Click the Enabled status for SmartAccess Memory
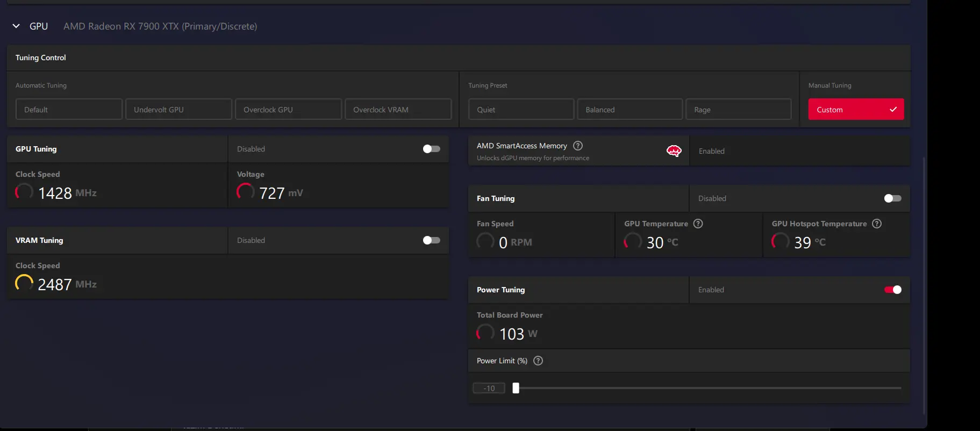Screen dimensions: 980x431 [712, 151]
